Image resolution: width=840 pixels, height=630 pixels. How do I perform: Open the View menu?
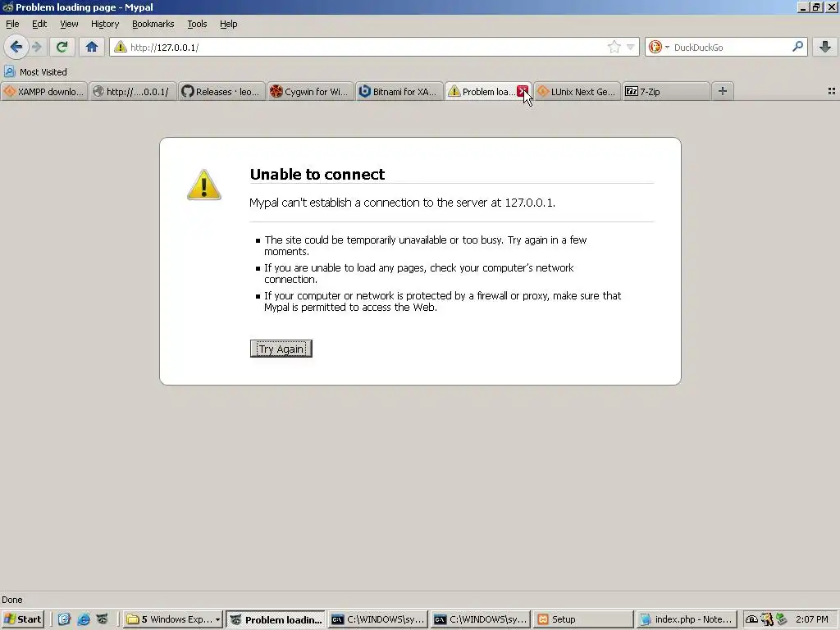69,24
